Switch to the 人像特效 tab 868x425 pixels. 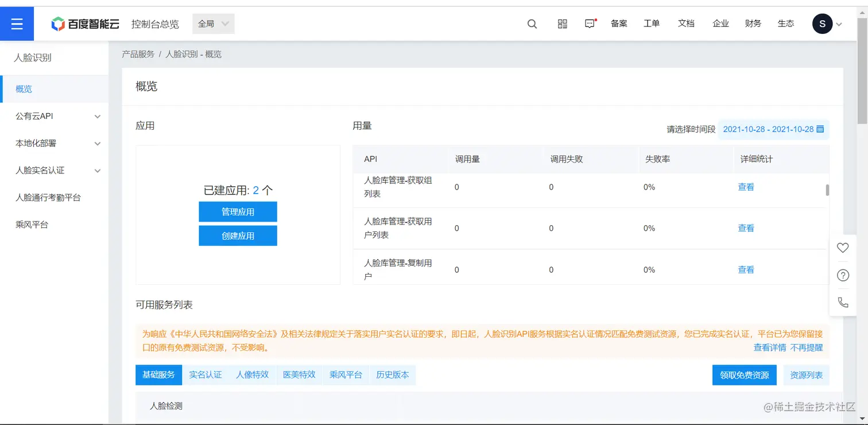coord(252,375)
